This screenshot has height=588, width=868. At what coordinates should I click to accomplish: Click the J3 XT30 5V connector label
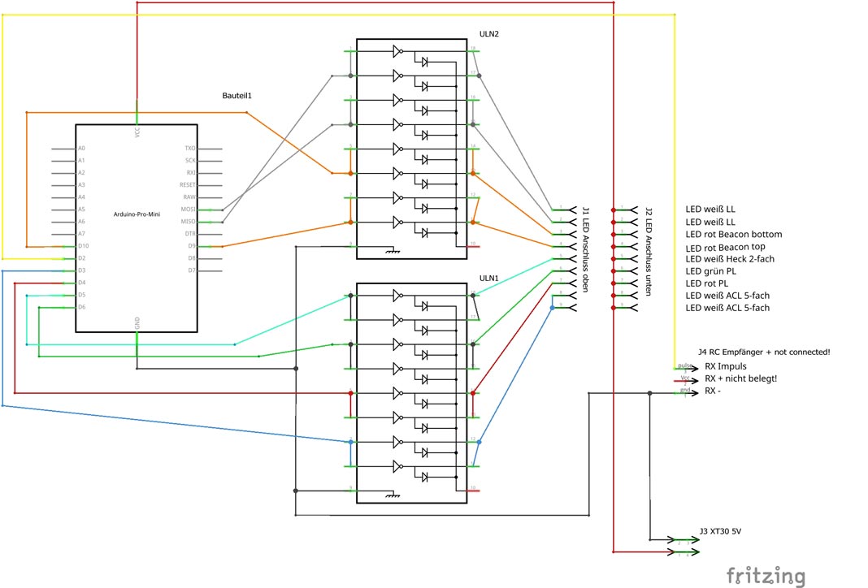pos(720,532)
